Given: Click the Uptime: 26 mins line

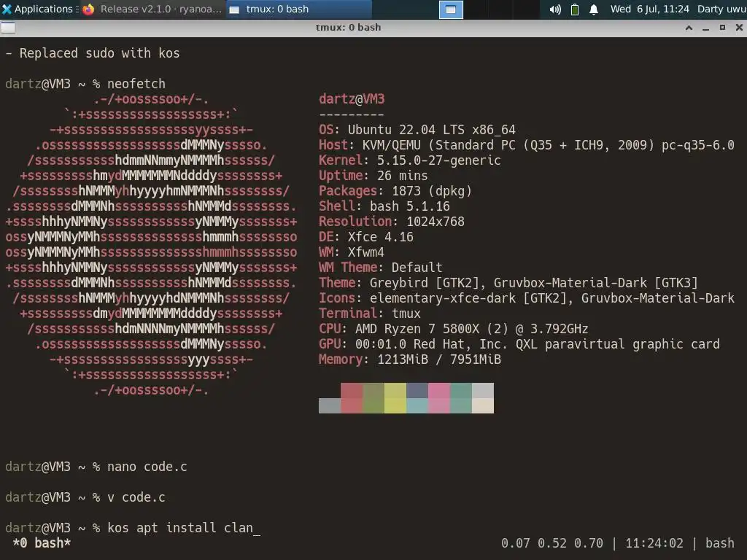Looking at the screenshot, I should 373,175.
